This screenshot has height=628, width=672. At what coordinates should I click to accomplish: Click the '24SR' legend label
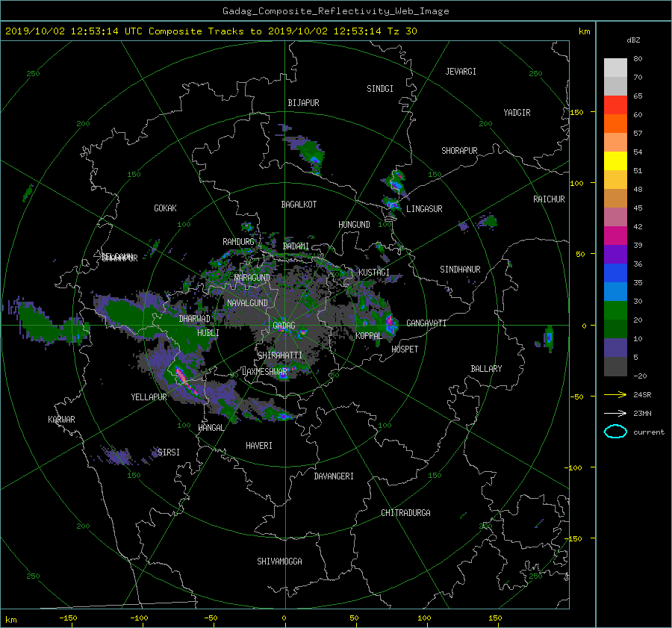(x=642, y=395)
